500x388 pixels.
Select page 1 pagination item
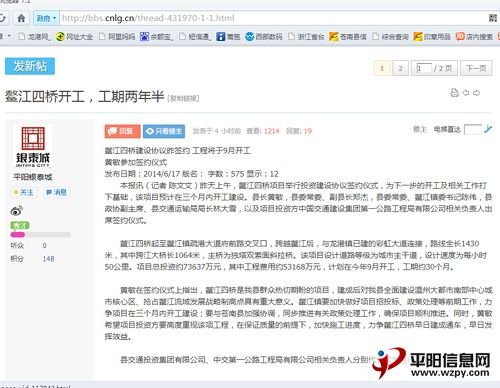[382, 68]
